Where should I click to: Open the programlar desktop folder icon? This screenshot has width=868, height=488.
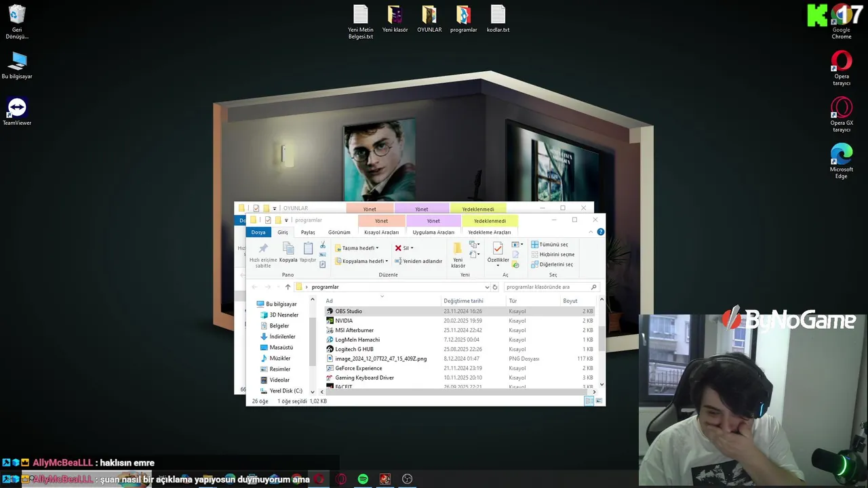tap(463, 19)
